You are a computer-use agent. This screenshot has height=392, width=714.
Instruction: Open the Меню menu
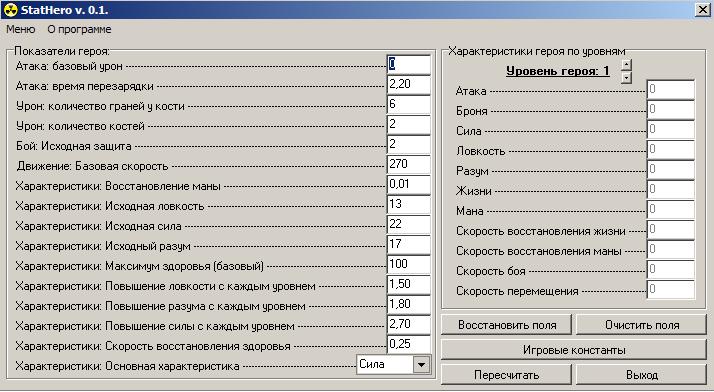click(x=20, y=29)
